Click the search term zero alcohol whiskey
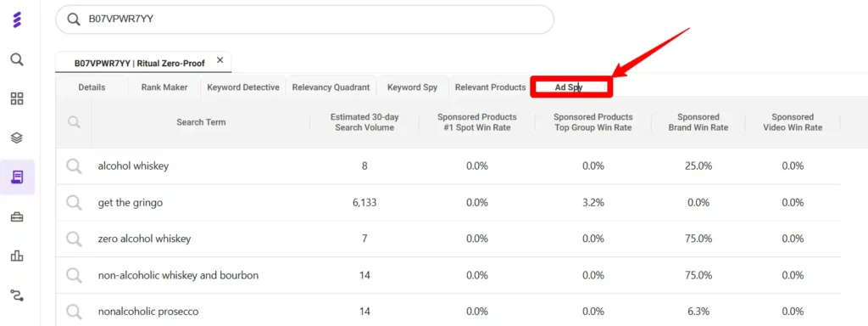This screenshot has width=868, height=326. (x=144, y=239)
